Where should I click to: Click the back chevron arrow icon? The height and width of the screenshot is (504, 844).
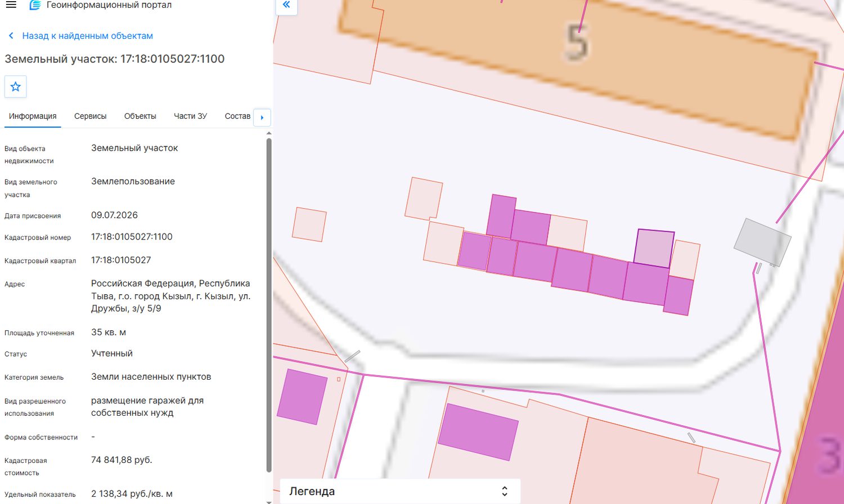(x=11, y=36)
